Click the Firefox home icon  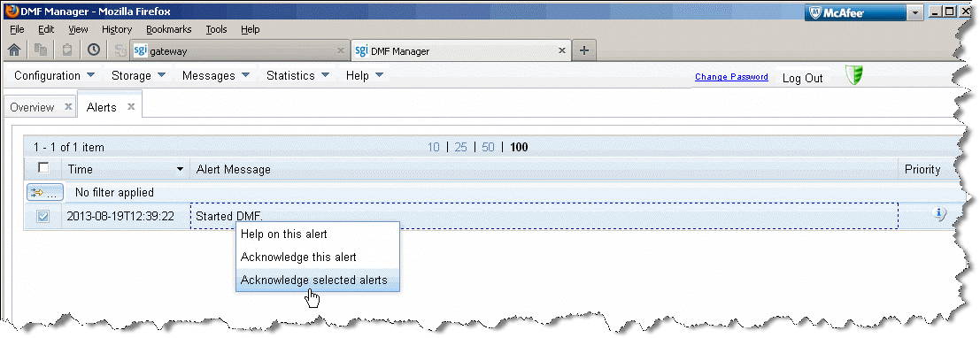pyautogui.click(x=14, y=50)
